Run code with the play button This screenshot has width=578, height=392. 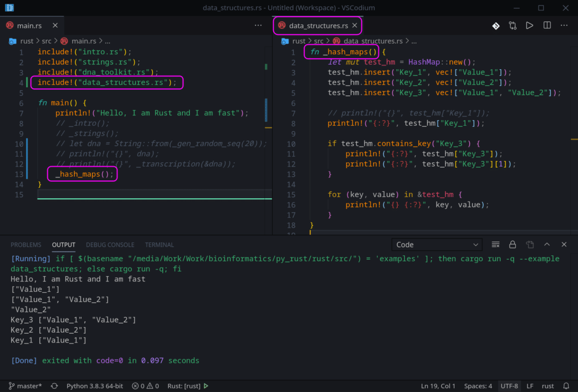(530, 26)
